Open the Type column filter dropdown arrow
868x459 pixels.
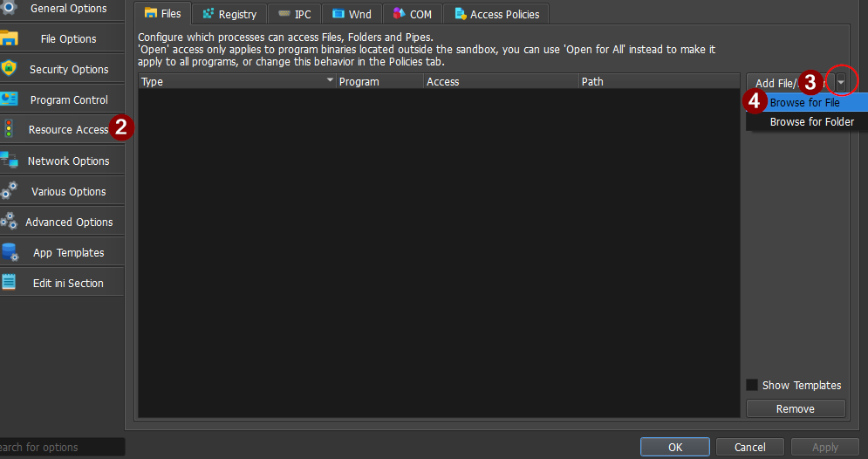[x=330, y=81]
